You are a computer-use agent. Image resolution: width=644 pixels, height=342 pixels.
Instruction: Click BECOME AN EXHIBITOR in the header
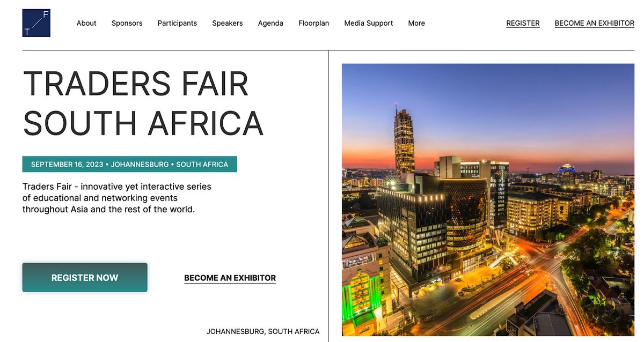click(x=594, y=23)
